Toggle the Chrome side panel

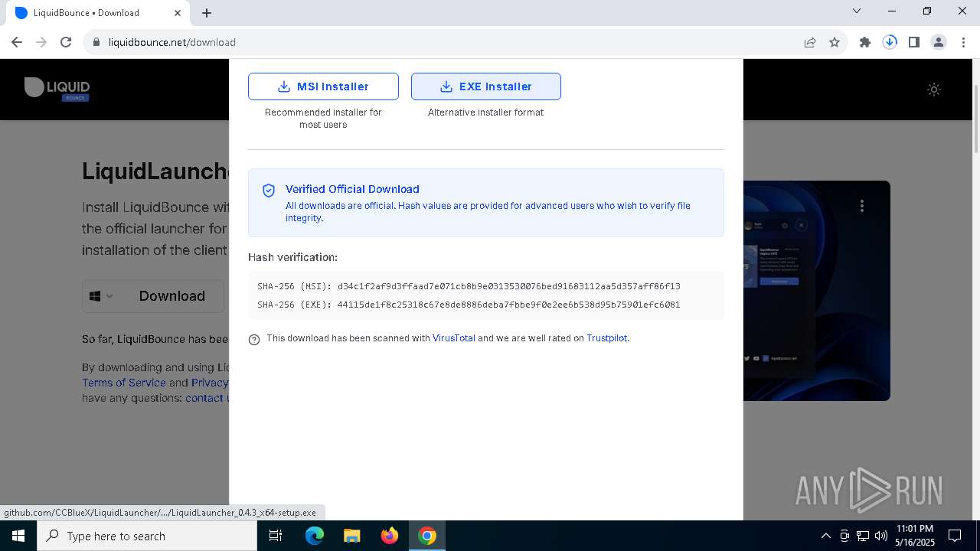[914, 42]
